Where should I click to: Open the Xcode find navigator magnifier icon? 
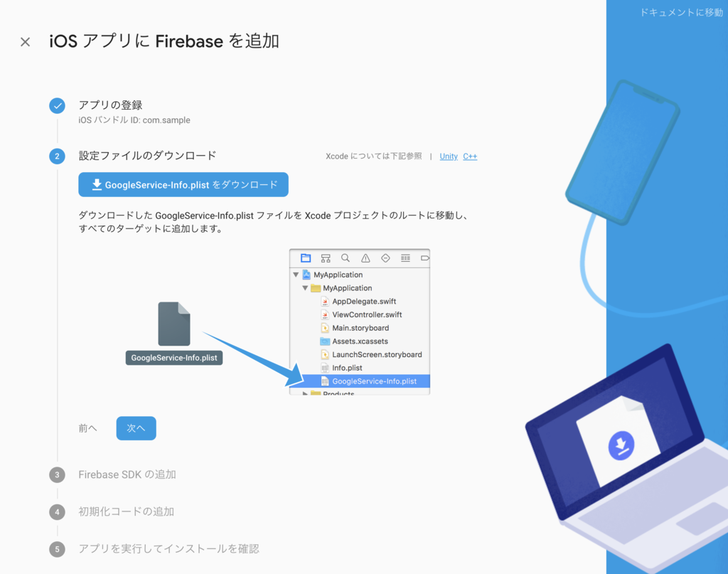click(346, 258)
